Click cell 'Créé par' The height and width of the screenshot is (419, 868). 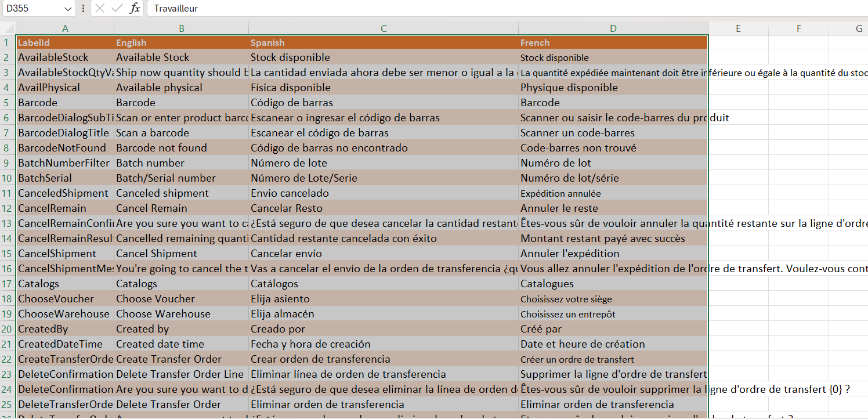click(613, 329)
